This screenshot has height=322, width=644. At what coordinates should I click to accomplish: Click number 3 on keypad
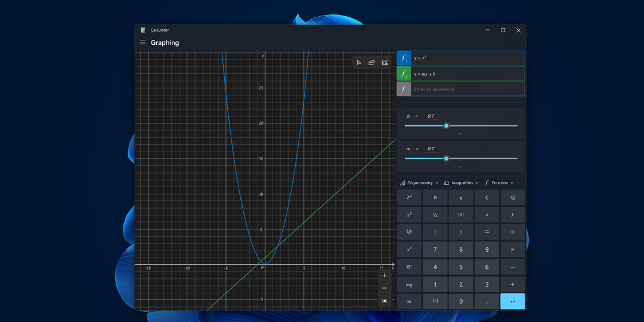click(487, 284)
